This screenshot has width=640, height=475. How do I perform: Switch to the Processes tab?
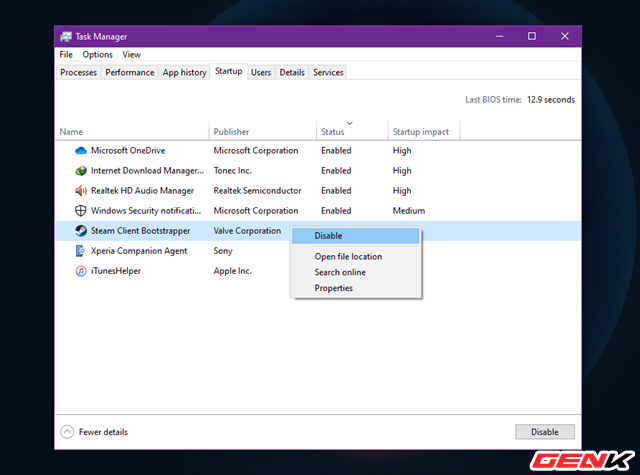click(78, 73)
